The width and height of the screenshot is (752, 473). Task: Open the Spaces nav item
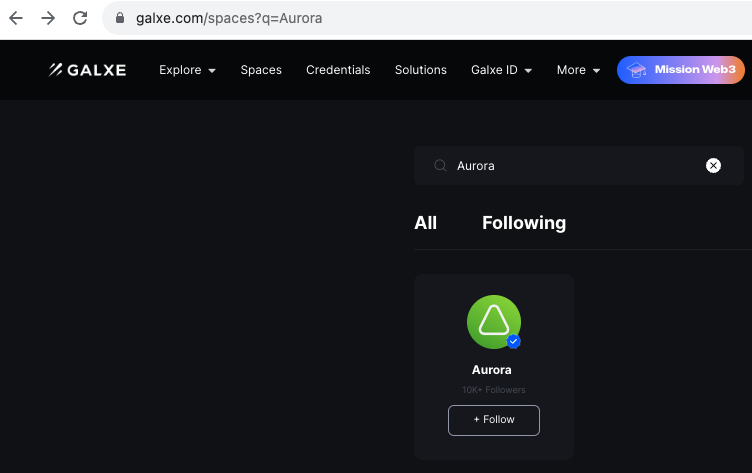pos(261,70)
